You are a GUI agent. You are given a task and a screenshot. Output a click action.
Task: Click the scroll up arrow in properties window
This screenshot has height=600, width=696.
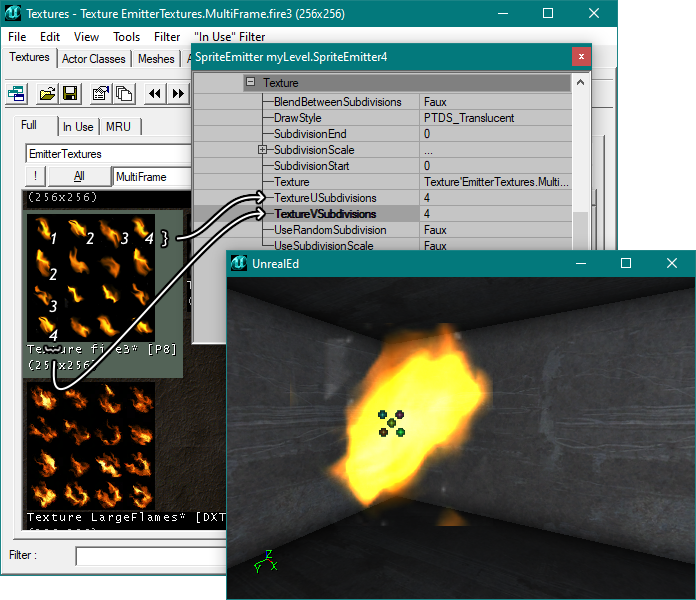click(x=581, y=83)
